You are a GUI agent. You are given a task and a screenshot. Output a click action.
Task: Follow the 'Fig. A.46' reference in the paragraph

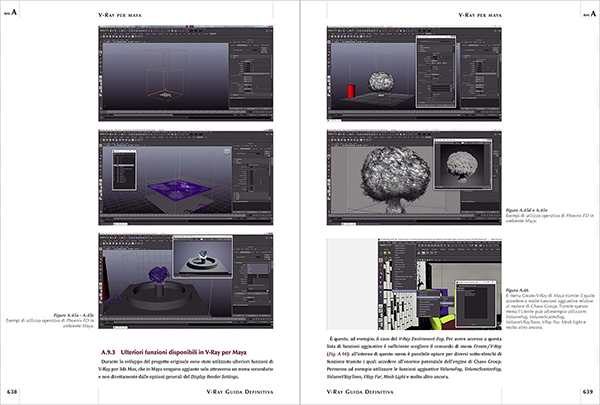(x=336, y=354)
